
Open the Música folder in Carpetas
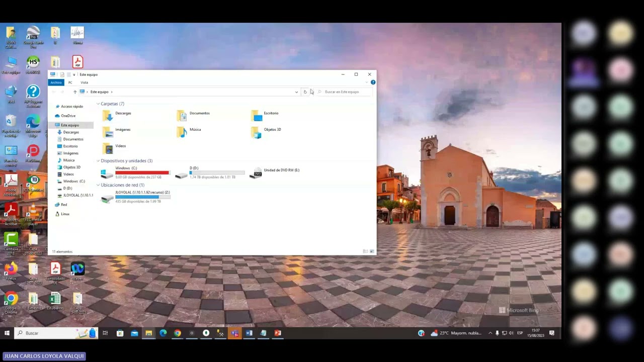click(x=189, y=132)
